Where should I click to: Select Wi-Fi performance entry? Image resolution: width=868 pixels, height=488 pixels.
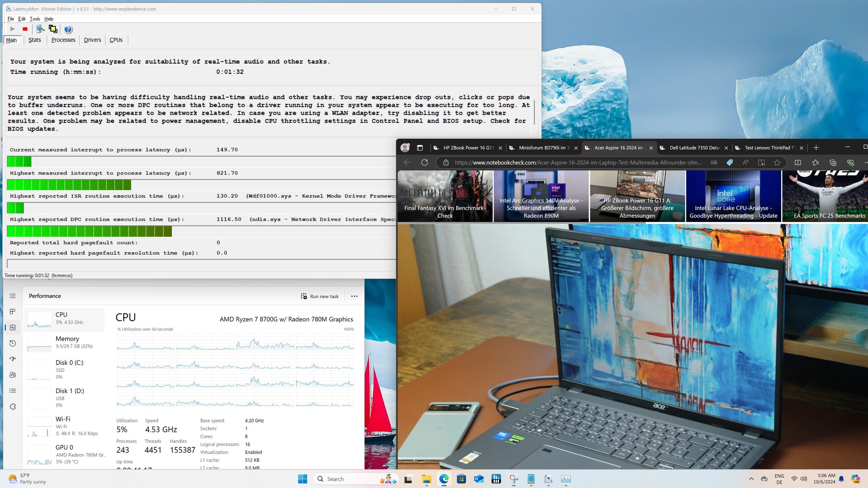[x=64, y=426]
